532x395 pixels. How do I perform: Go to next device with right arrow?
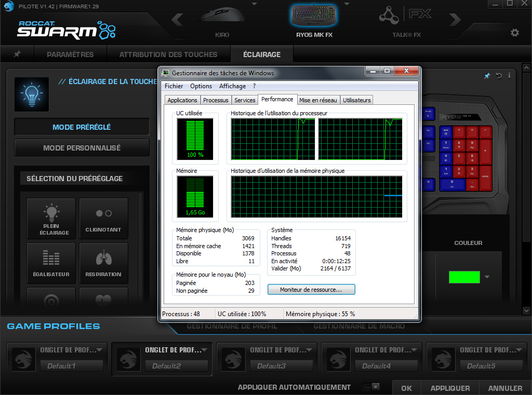click(455, 20)
